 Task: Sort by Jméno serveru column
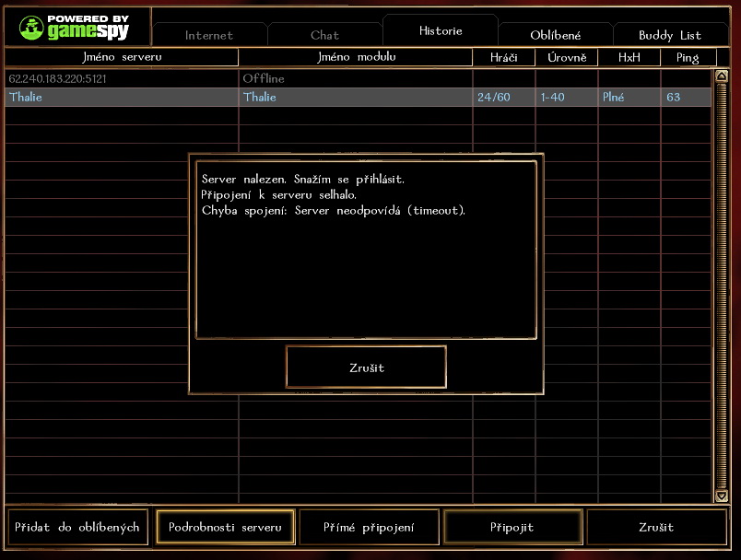point(121,57)
